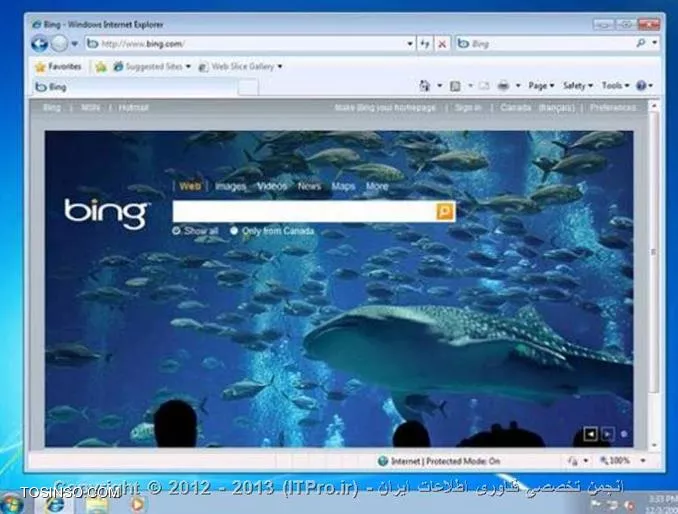Click the magnifier search icon in toolbar
This screenshot has width=678, height=514.
click(641, 43)
